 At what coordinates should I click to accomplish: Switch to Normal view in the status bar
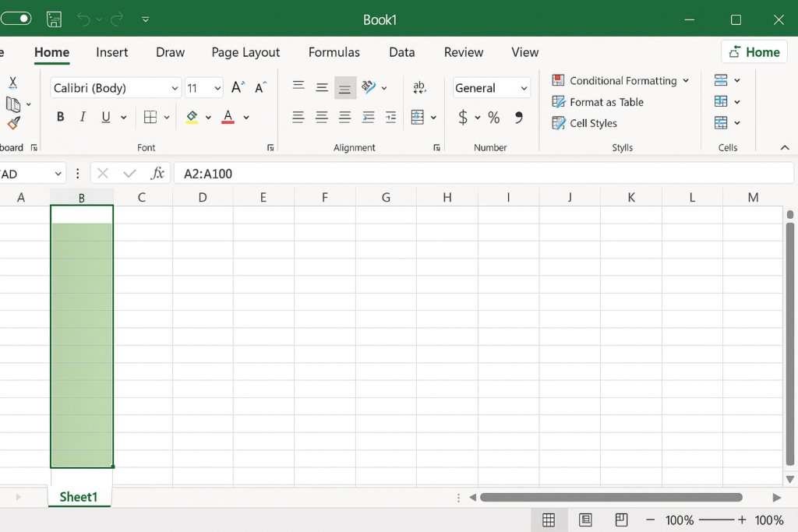[549, 520]
